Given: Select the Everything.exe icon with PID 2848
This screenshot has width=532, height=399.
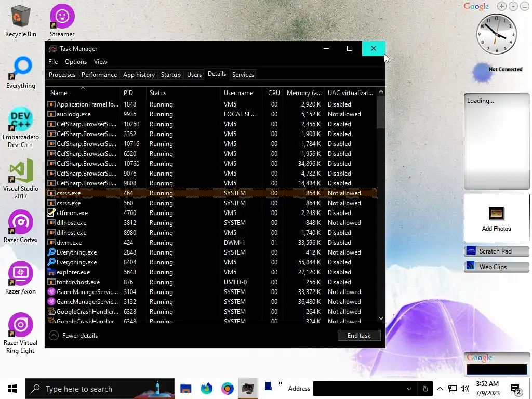Looking at the screenshot, I should [51, 252].
